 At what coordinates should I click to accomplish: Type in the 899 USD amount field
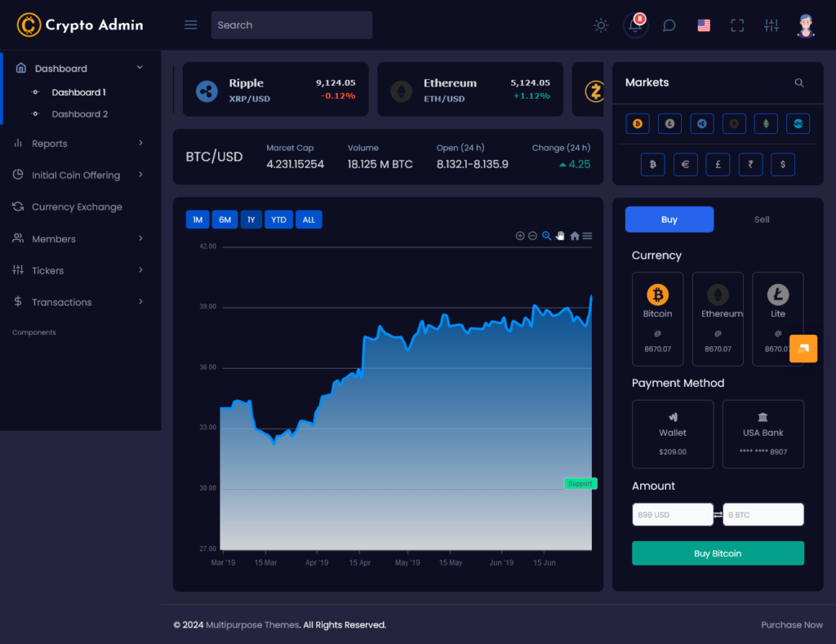pyautogui.click(x=673, y=513)
